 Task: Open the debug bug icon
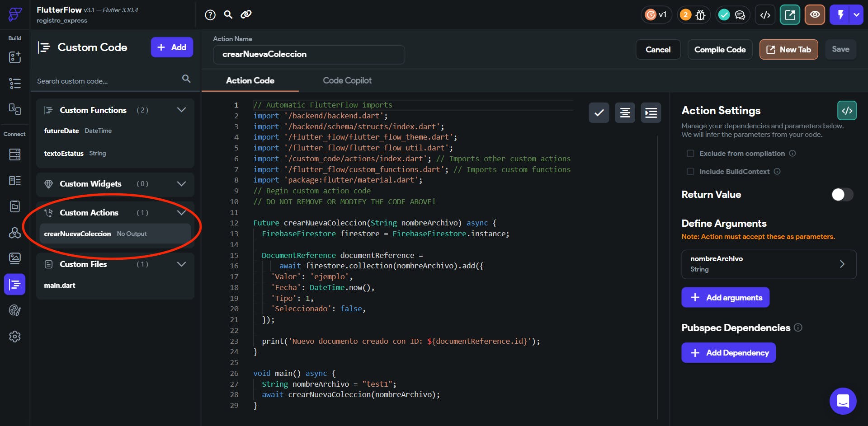700,15
